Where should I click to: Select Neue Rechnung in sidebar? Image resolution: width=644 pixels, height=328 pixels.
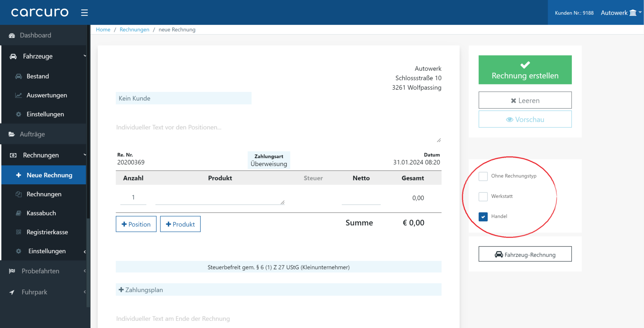(44, 175)
